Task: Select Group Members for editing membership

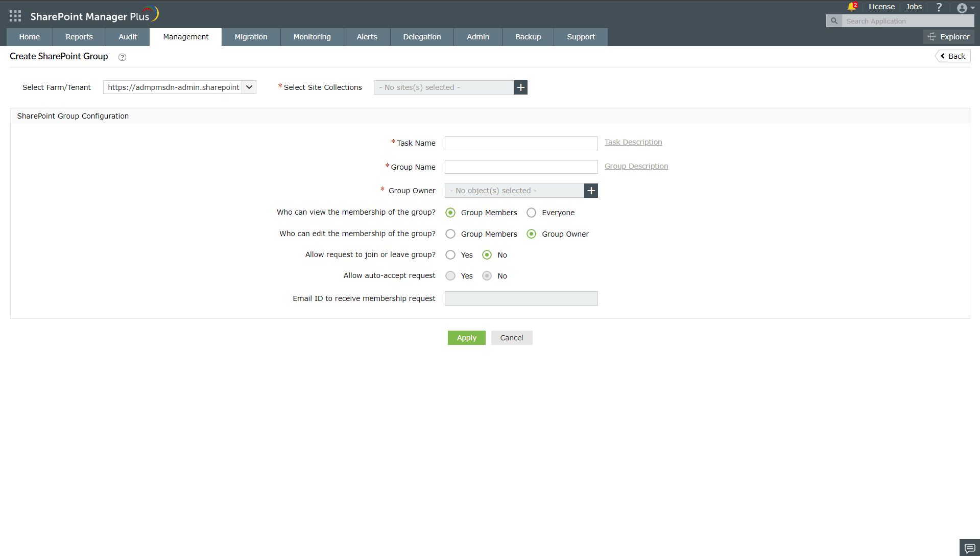Action: pos(450,234)
